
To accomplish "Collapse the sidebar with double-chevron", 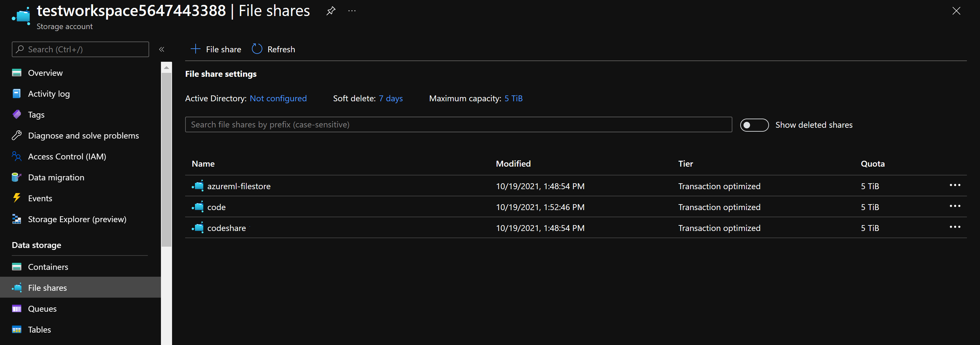I will tap(162, 49).
